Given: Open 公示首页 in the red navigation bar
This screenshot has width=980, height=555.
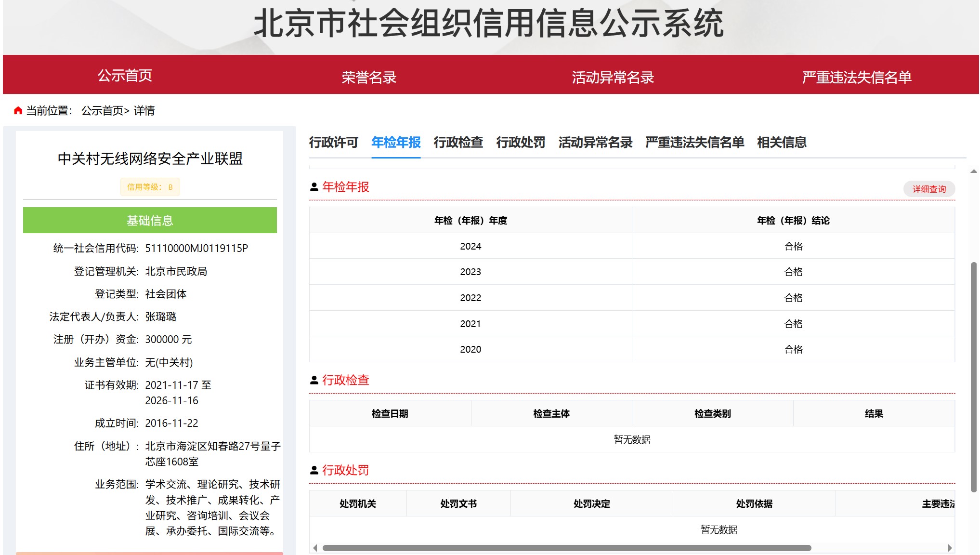Looking at the screenshot, I should (x=125, y=76).
